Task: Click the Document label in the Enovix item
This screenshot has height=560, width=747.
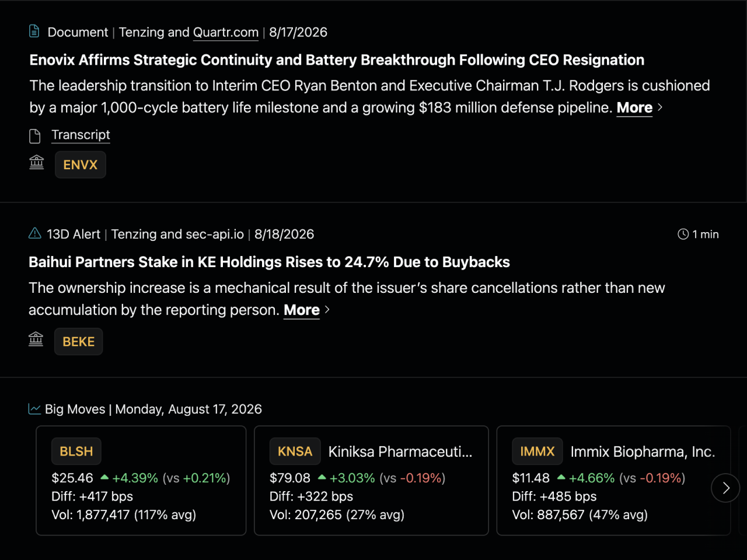Action: click(x=78, y=32)
